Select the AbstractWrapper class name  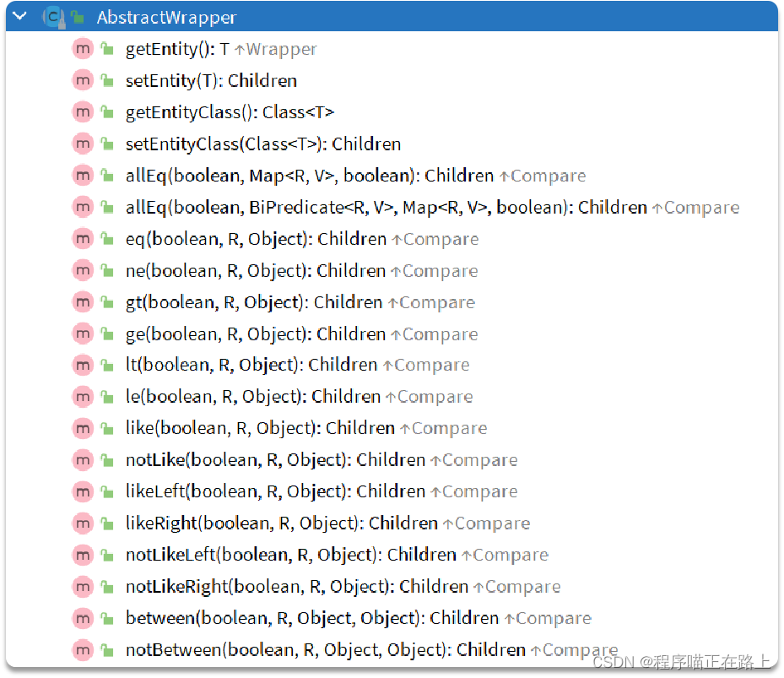pos(166,18)
